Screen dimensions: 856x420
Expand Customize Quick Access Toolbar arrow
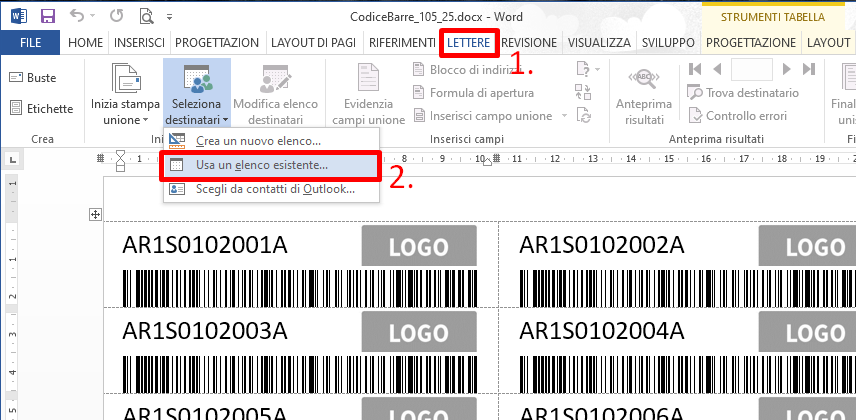(170, 17)
